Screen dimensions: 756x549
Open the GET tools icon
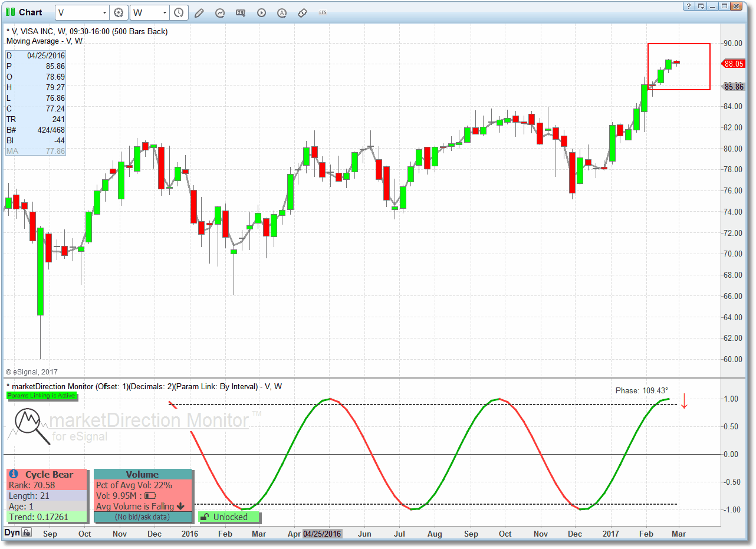pos(241,12)
